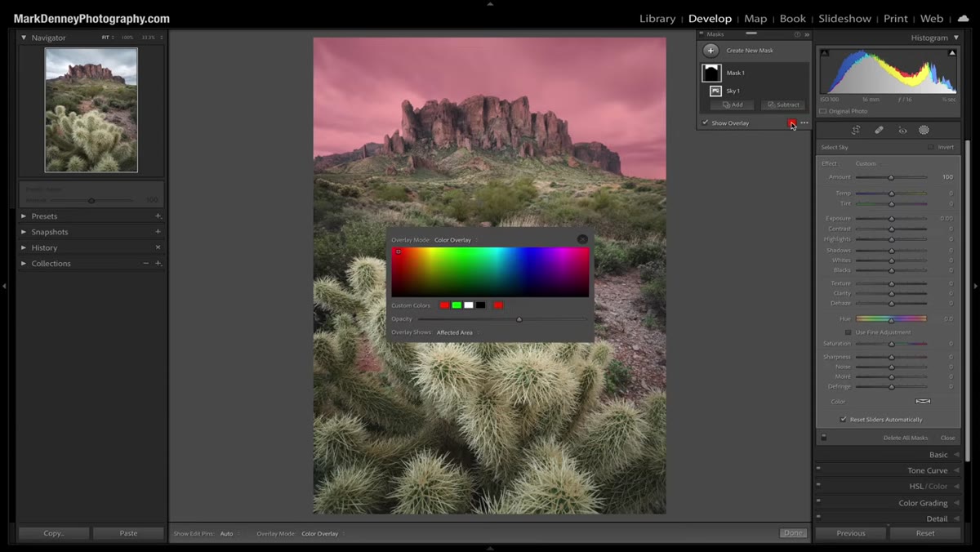Viewport: 980px width, 552px height.
Task: Toggle the Detail panel switch
Action: pyautogui.click(x=818, y=518)
